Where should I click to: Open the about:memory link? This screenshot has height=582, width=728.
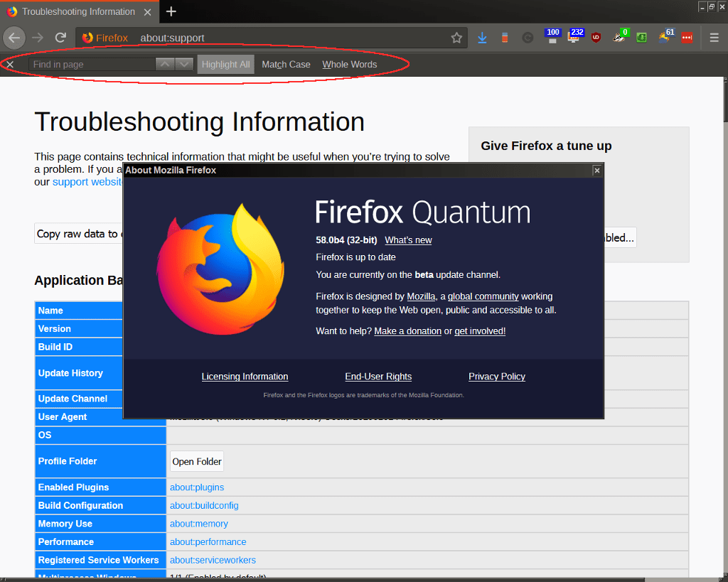click(x=199, y=524)
